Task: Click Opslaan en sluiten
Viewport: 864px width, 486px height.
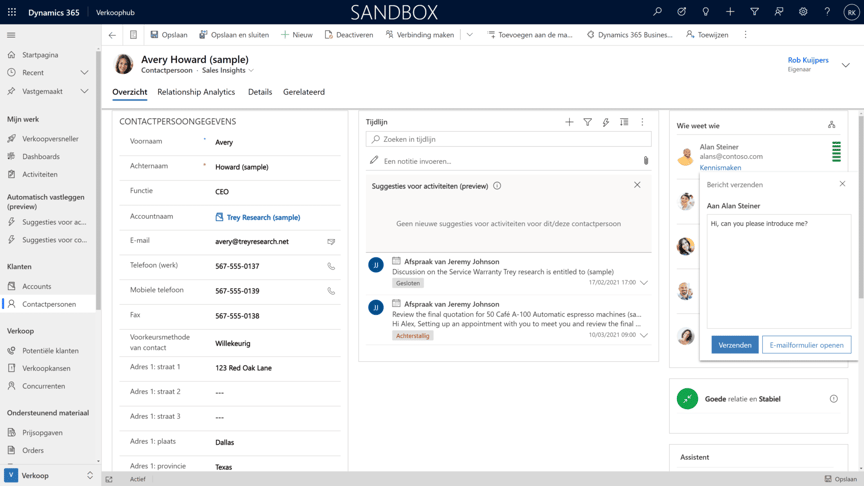Action: tap(234, 35)
